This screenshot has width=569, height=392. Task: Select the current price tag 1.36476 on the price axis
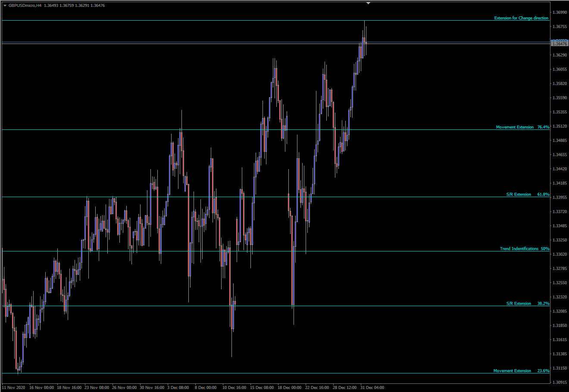coord(559,44)
